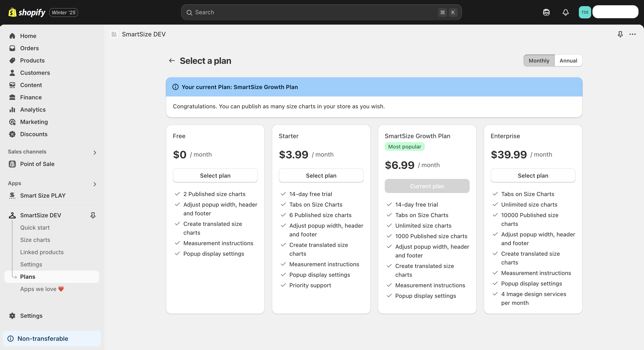
Task: Pin the app from the header
Action: coord(620,34)
